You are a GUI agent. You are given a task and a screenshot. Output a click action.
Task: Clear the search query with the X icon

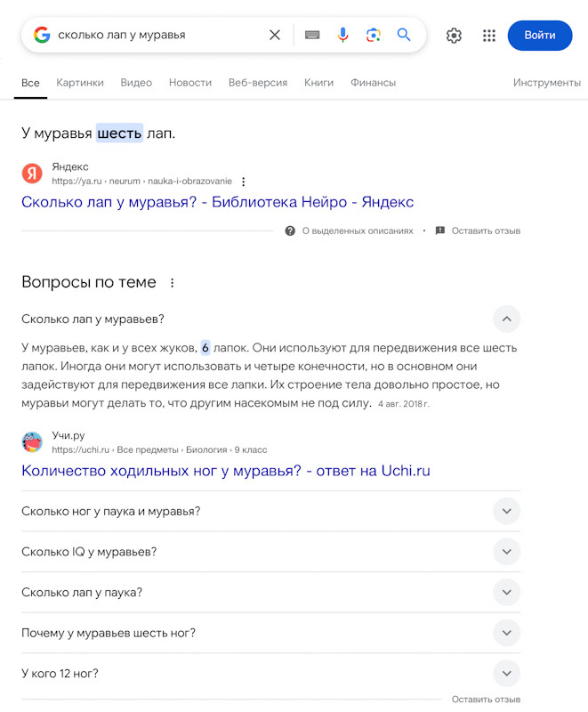point(275,35)
